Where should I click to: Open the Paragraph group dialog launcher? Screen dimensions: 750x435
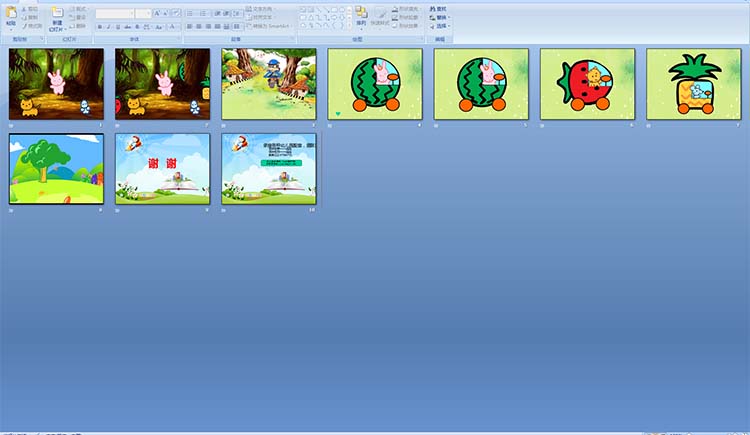(293, 38)
